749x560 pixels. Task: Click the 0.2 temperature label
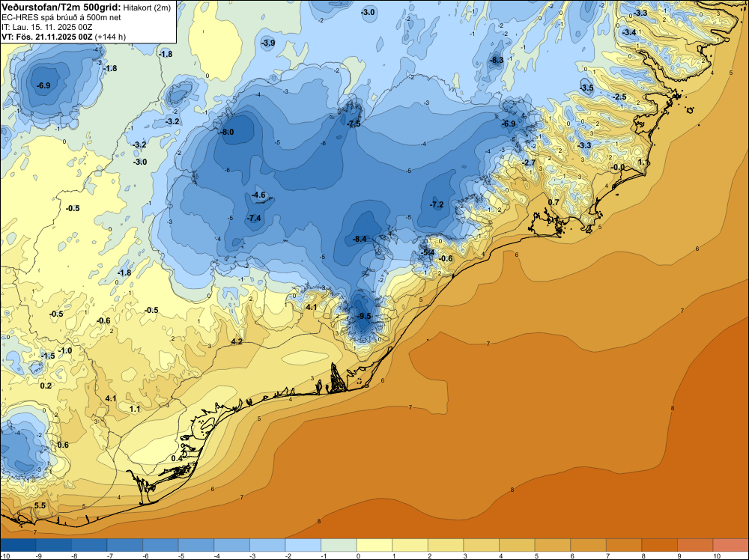46,386
